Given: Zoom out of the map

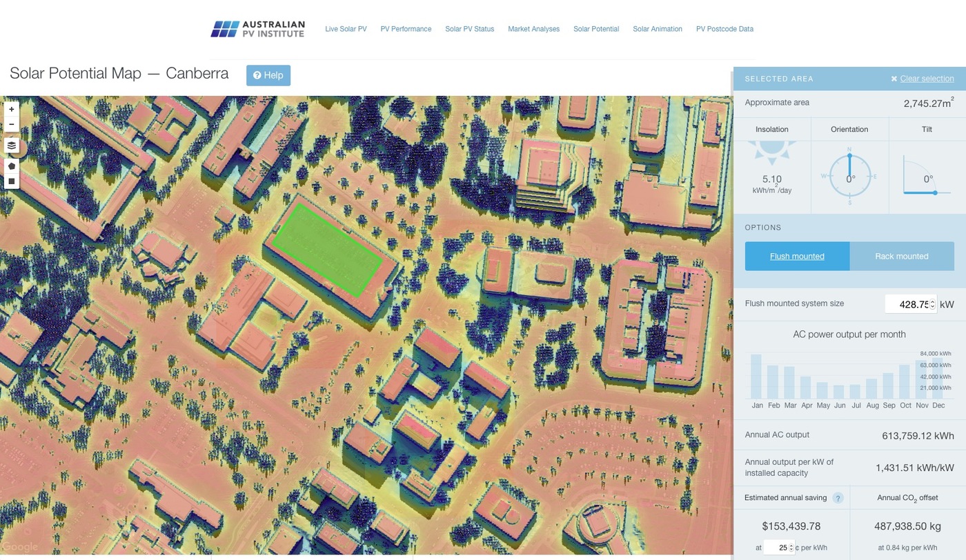Looking at the screenshot, I should 11,123.
